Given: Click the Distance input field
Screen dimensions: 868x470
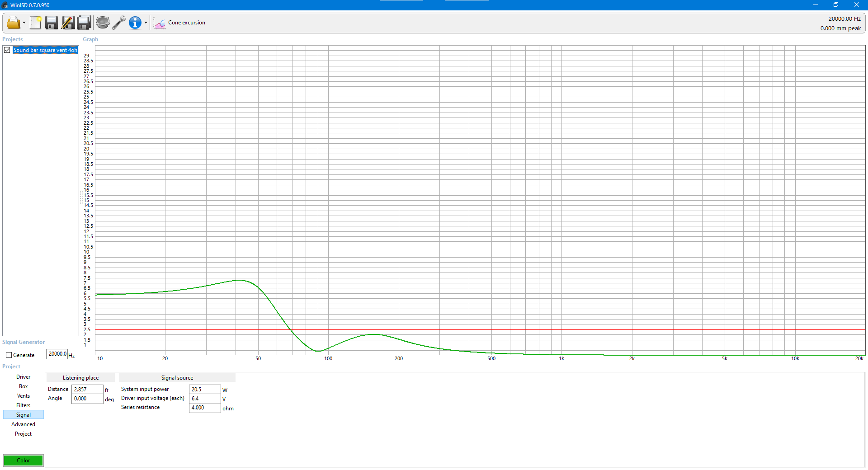Looking at the screenshot, I should click(x=87, y=390).
